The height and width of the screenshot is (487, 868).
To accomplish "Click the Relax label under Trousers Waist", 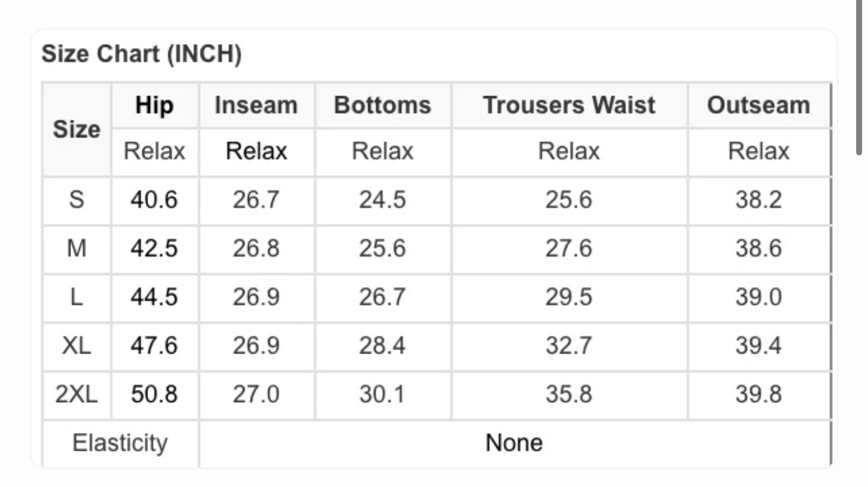I will 569,152.
